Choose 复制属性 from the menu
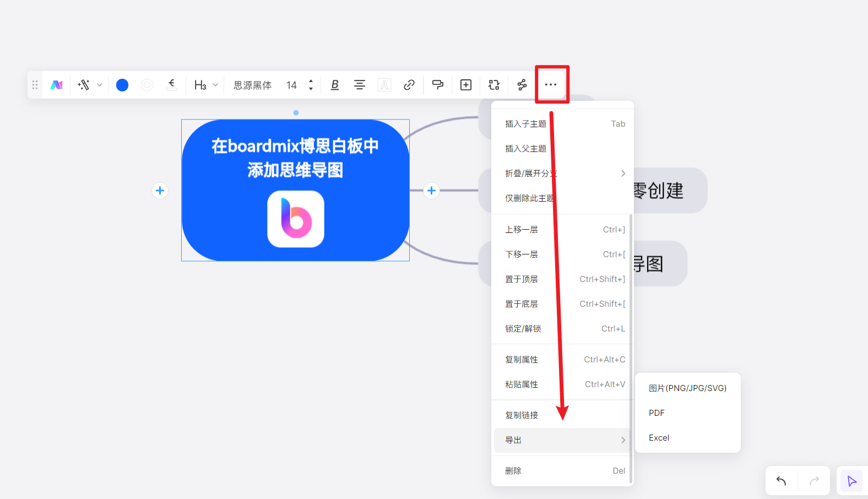The image size is (868, 499). coord(562,360)
